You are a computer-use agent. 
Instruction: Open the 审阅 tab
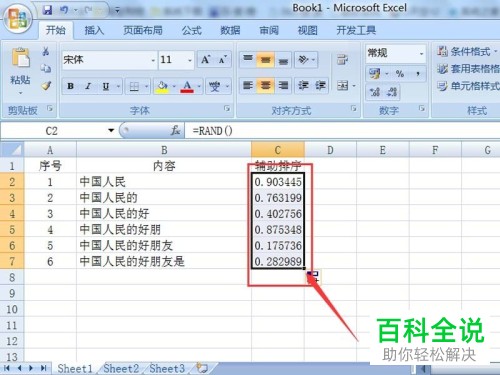269,30
